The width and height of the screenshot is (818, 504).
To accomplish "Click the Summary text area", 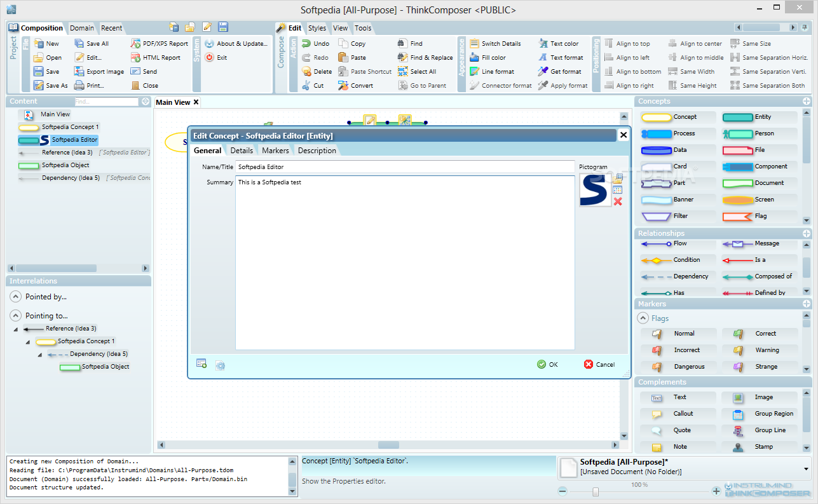I will tap(405, 262).
